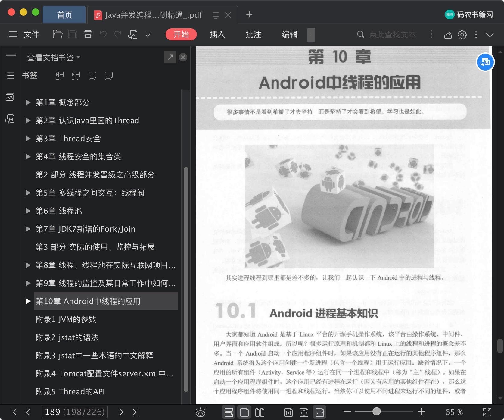This screenshot has width=504, height=420.
Task: Click the add bookmark icon
Action: tap(92, 76)
